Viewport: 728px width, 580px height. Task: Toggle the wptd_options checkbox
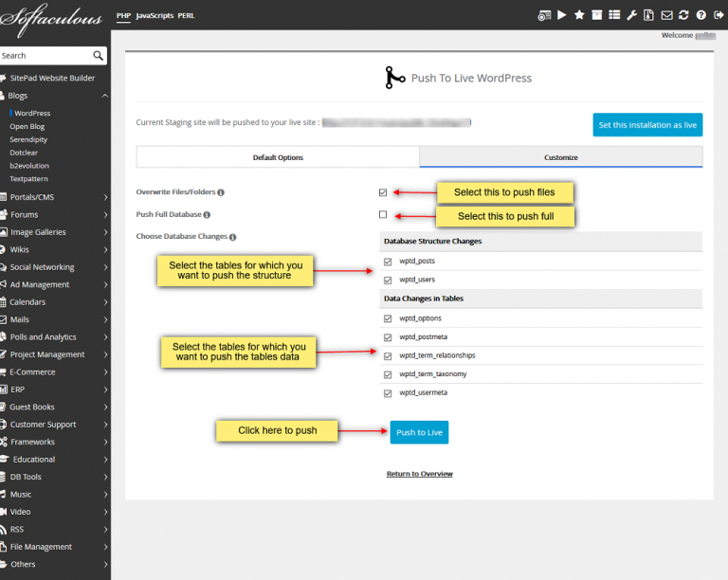[x=388, y=318]
